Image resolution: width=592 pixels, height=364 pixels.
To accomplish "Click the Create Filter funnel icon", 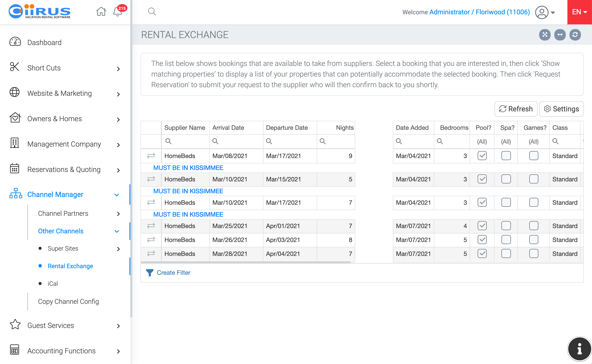I will click(x=150, y=273).
